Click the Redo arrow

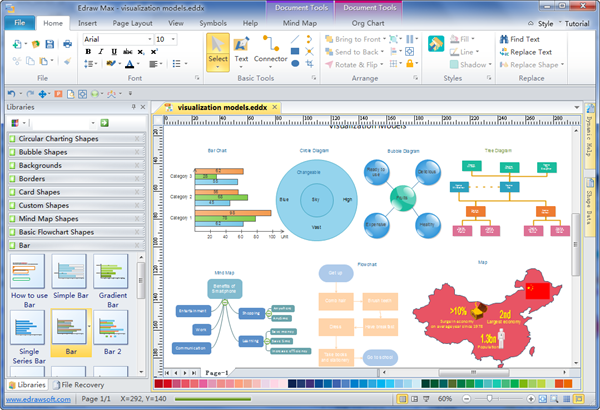30,93
